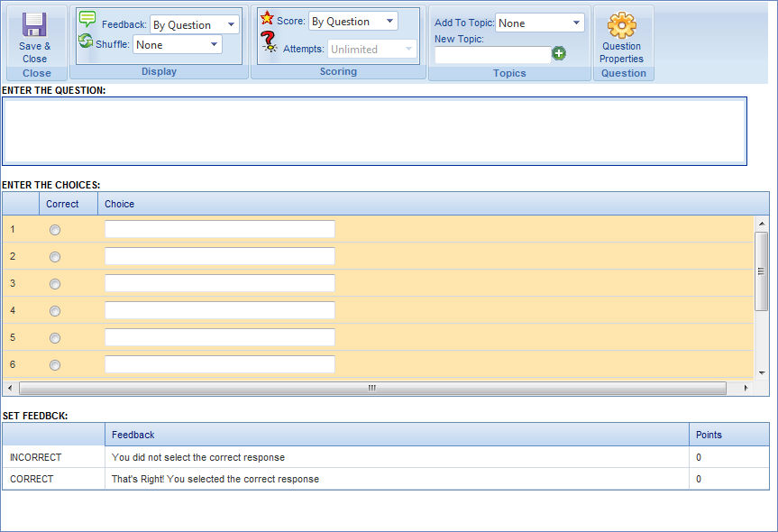778x532 pixels.
Task: Click the Attempts red question mark icon
Action: click(x=268, y=40)
